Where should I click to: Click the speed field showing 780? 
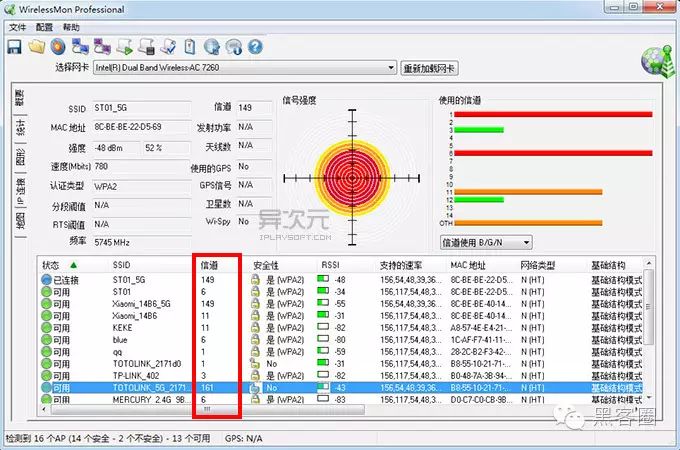(141, 166)
